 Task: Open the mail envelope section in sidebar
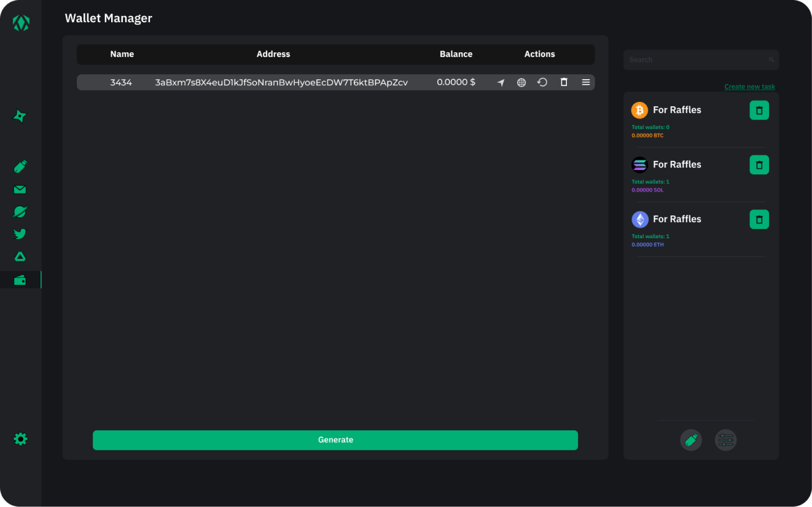coord(20,190)
